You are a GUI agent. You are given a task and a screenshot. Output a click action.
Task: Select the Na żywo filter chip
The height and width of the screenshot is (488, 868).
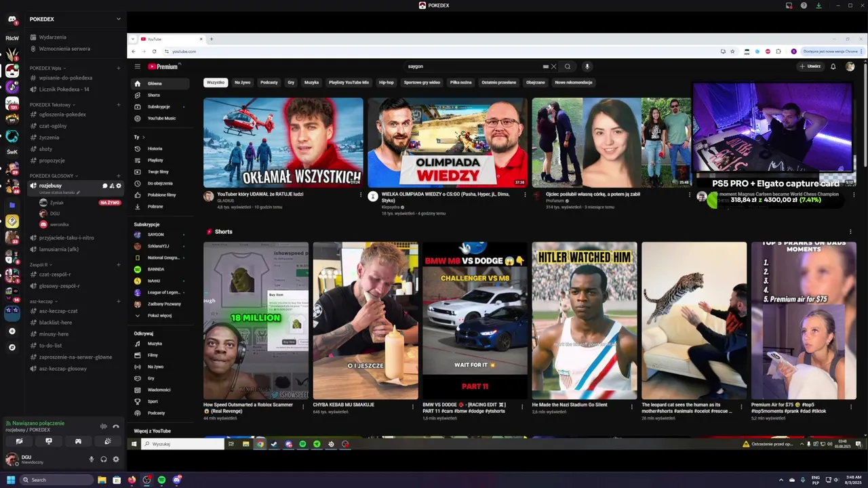pos(242,83)
